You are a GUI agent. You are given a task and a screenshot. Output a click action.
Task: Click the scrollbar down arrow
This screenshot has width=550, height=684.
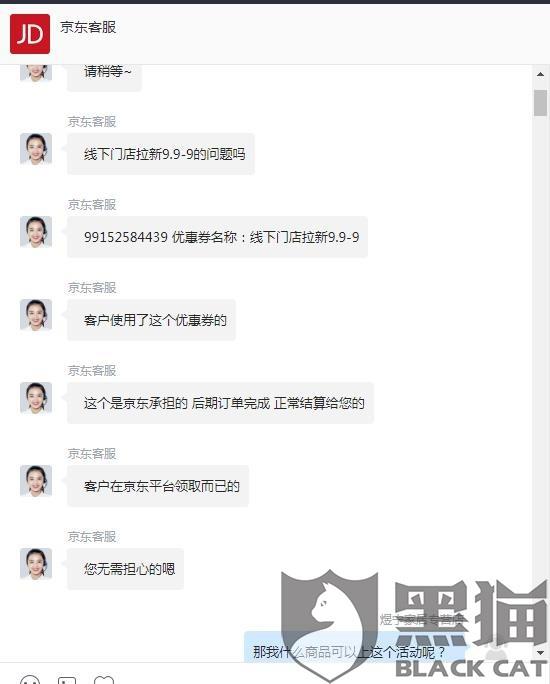(540, 653)
